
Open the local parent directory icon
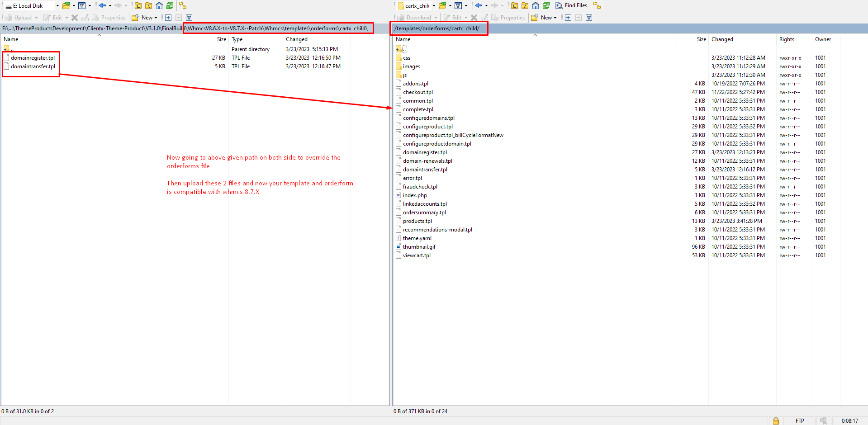[x=138, y=5]
